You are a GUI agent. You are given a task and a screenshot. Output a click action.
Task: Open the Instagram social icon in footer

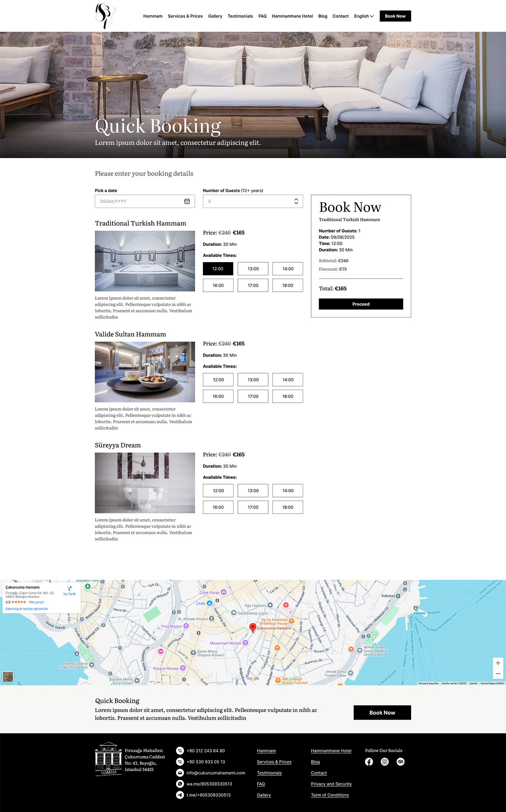tap(385, 762)
